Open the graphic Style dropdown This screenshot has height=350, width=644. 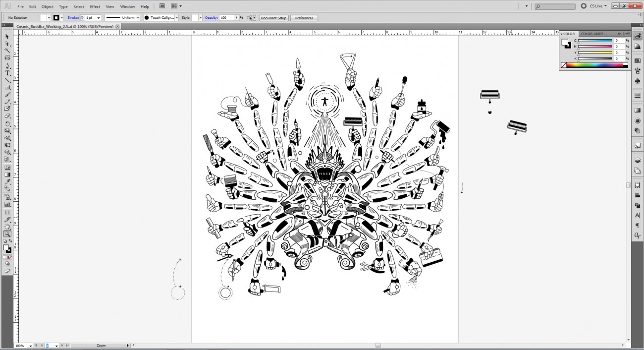point(200,18)
